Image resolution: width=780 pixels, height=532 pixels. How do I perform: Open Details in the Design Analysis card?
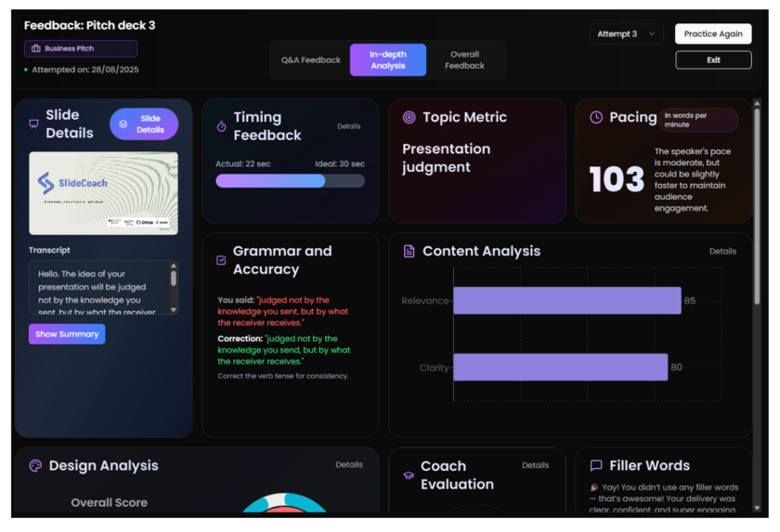tap(348, 465)
